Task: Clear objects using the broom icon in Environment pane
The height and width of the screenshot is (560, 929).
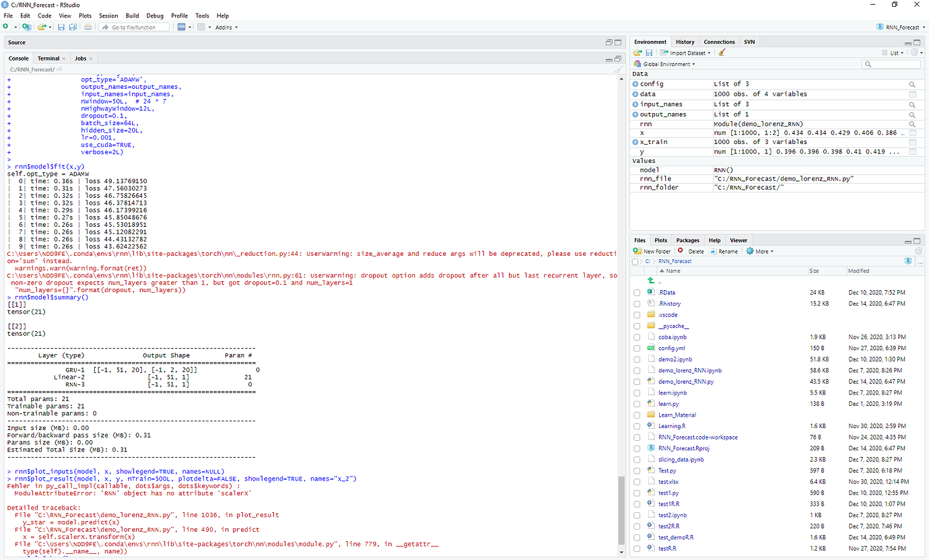Action: [722, 53]
